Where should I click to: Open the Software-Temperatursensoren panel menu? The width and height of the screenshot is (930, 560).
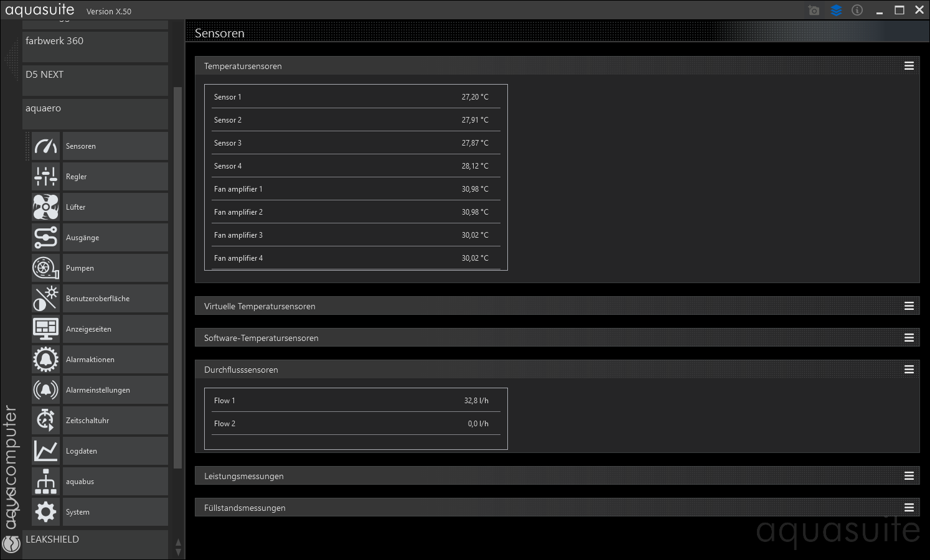point(909,338)
